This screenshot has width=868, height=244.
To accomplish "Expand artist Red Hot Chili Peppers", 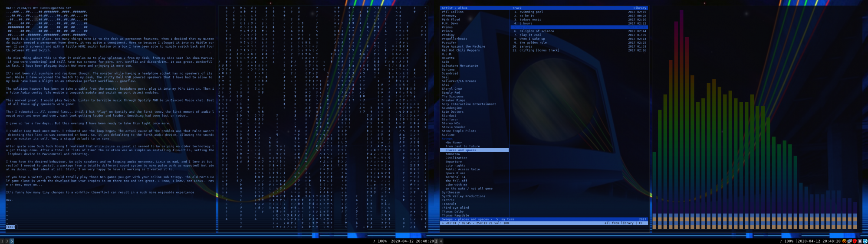I will 461,51.
